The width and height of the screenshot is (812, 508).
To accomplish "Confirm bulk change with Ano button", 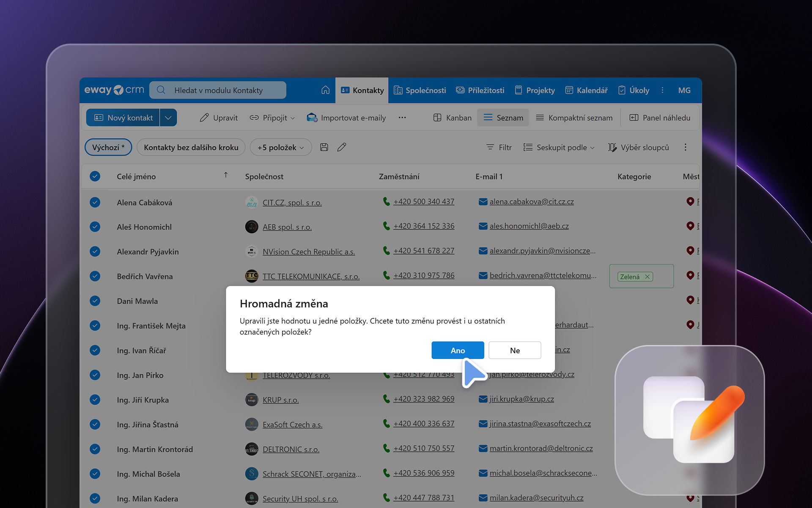I will [x=458, y=350].
